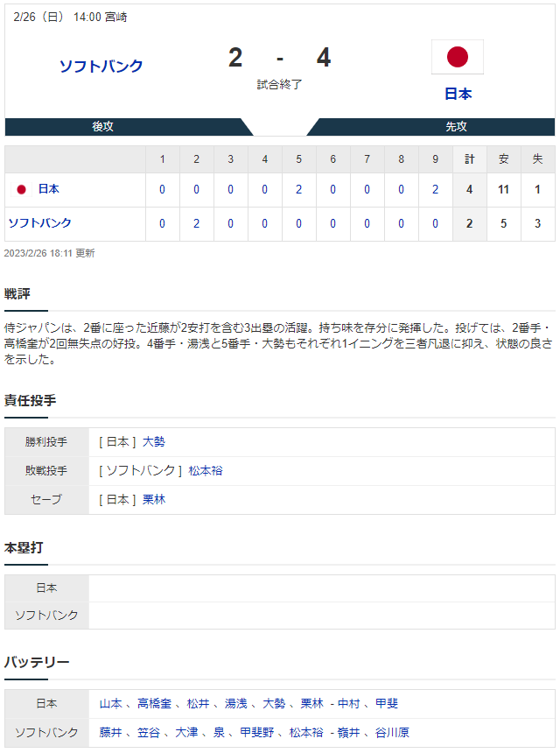Image resolution: width=560 pixels, height=753 pixels.
Task: Click the large Japan flag image in header
Action: pos(458,57)
